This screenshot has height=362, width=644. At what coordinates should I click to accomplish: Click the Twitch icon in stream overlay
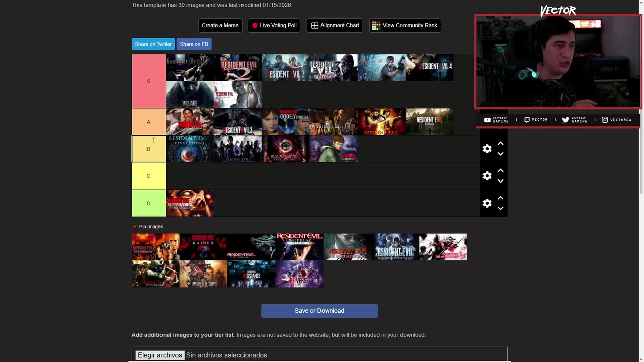point(527,120)
